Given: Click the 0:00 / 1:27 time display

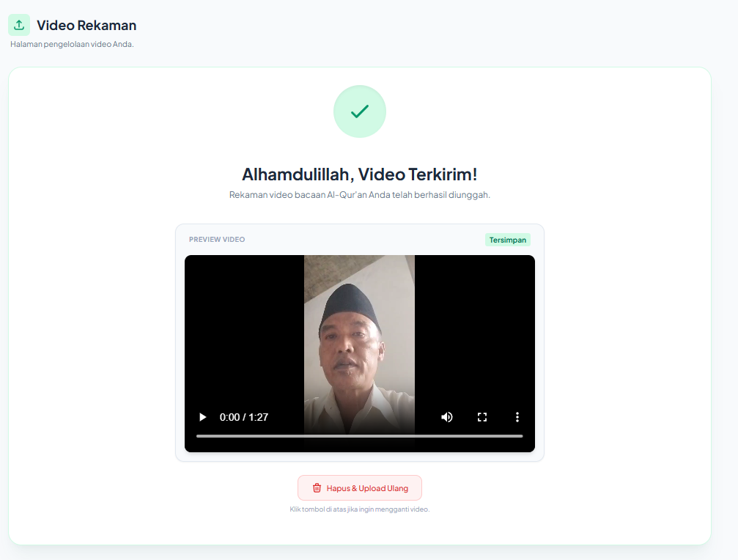Looking at the screenshot, I should click(244, 417).
